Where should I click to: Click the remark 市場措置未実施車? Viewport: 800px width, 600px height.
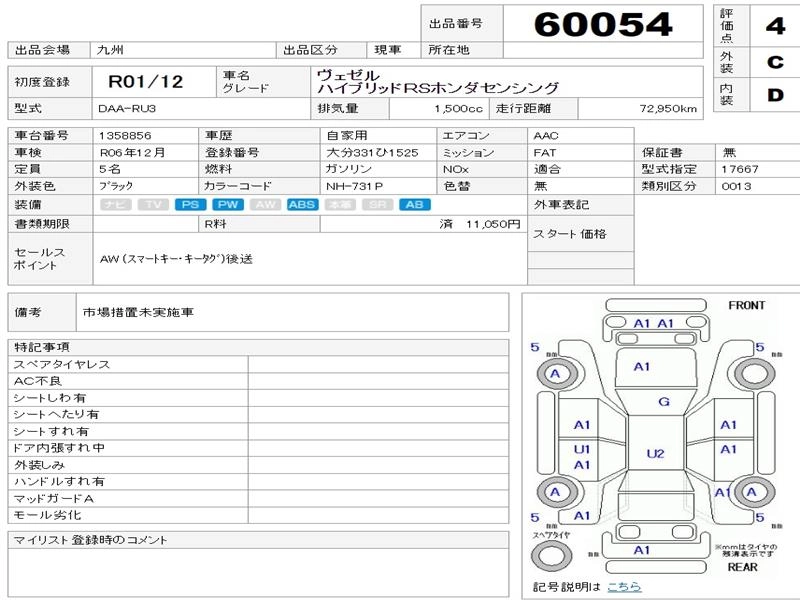(x=138, y=312)
